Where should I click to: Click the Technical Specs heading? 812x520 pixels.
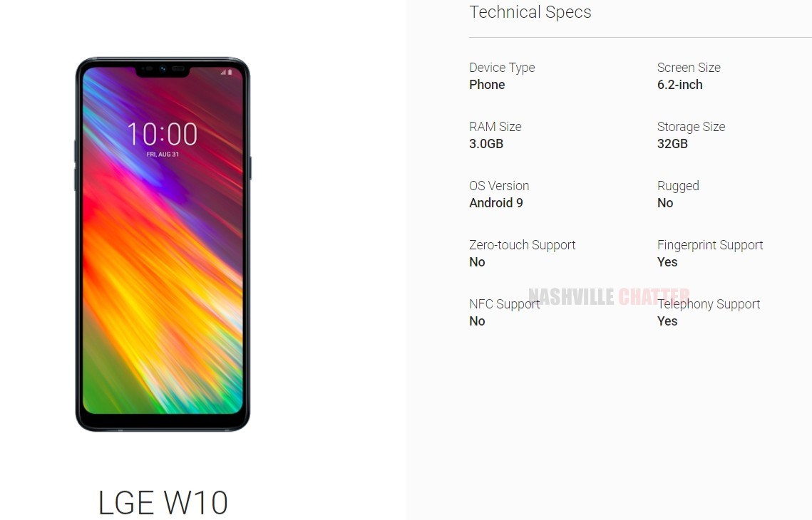[530, 12]
